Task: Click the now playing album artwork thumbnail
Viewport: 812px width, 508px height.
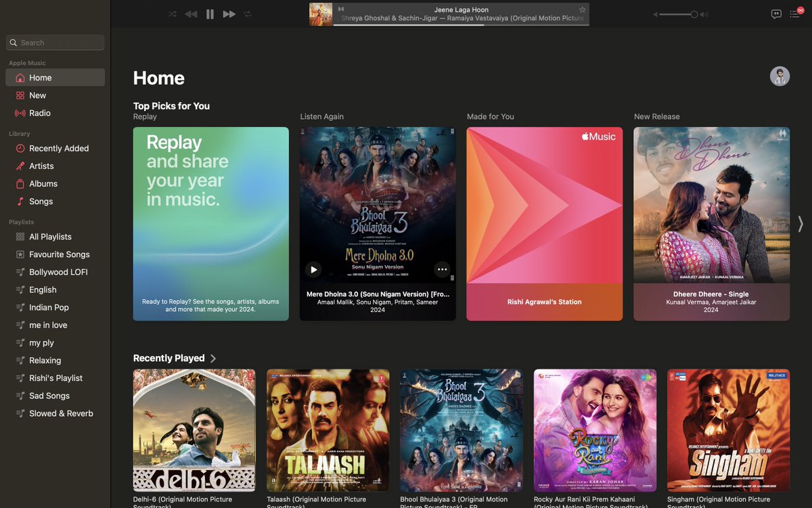Action: (321, 14)
